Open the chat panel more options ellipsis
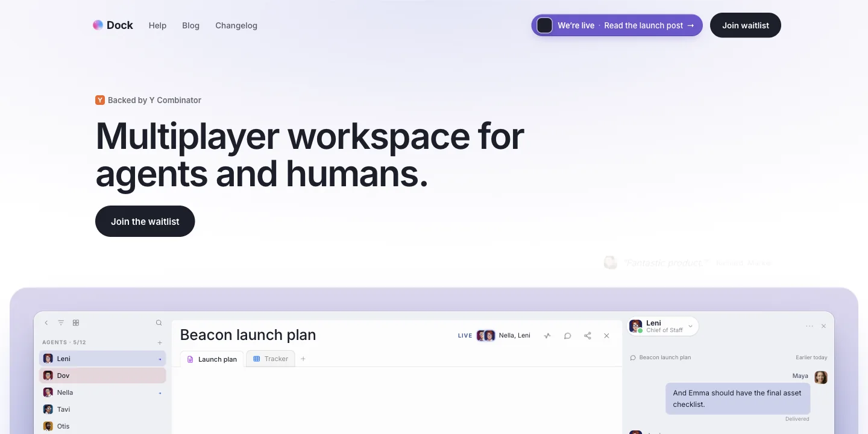The image size is (868, 434). coord(810,326)
